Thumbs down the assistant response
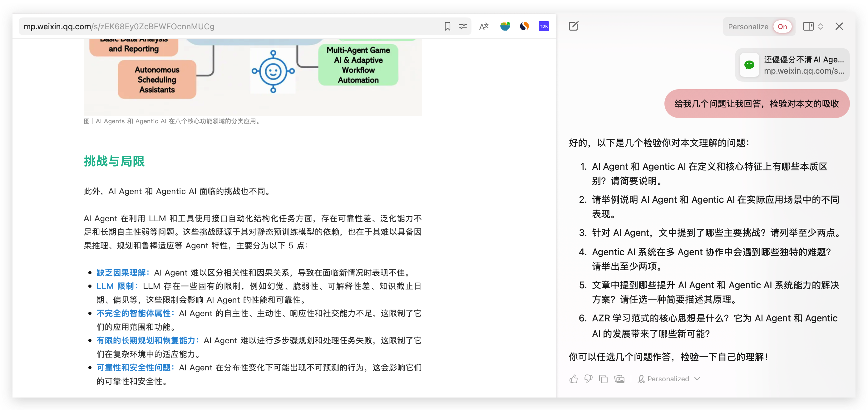The image size is (868, 410). 588,379
